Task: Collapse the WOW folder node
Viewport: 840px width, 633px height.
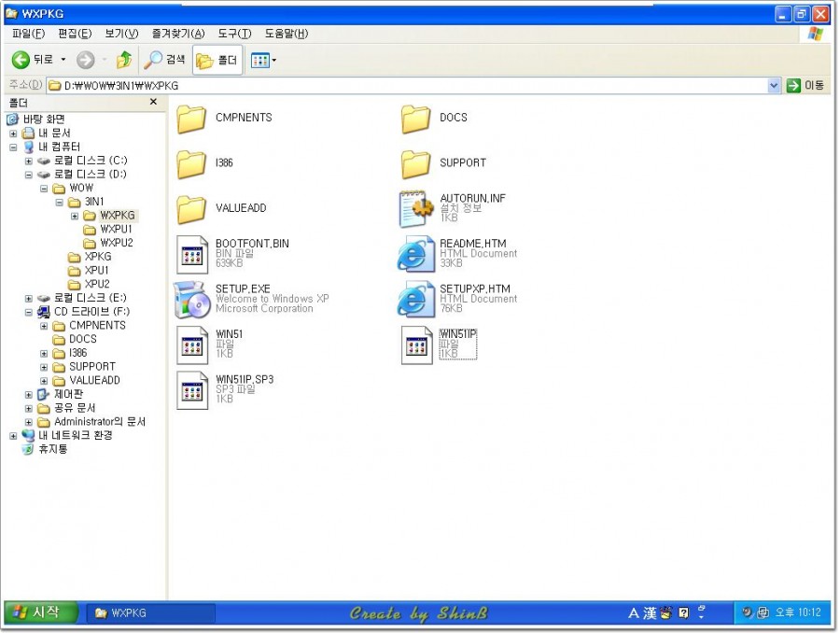Action: (x=44, y=189)
